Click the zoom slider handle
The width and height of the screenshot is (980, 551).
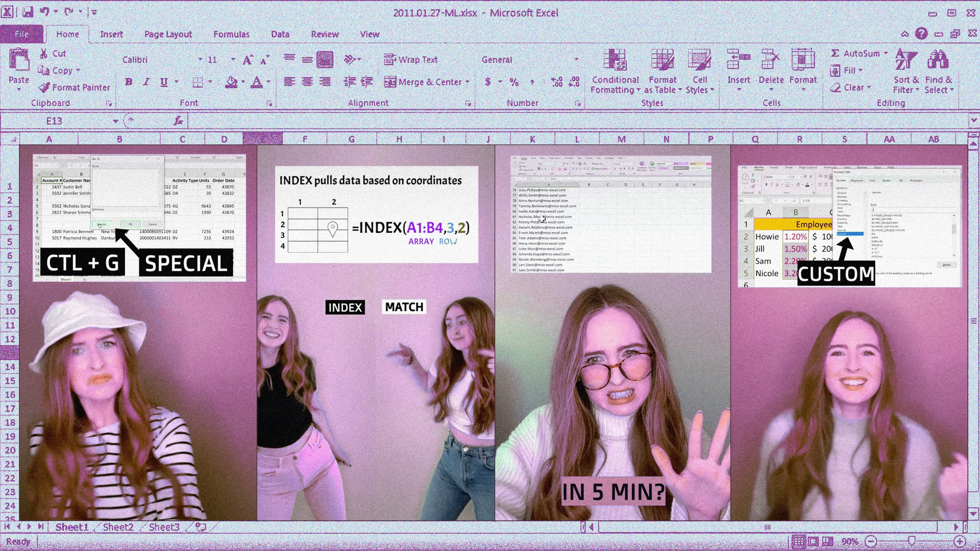point(912,541)
